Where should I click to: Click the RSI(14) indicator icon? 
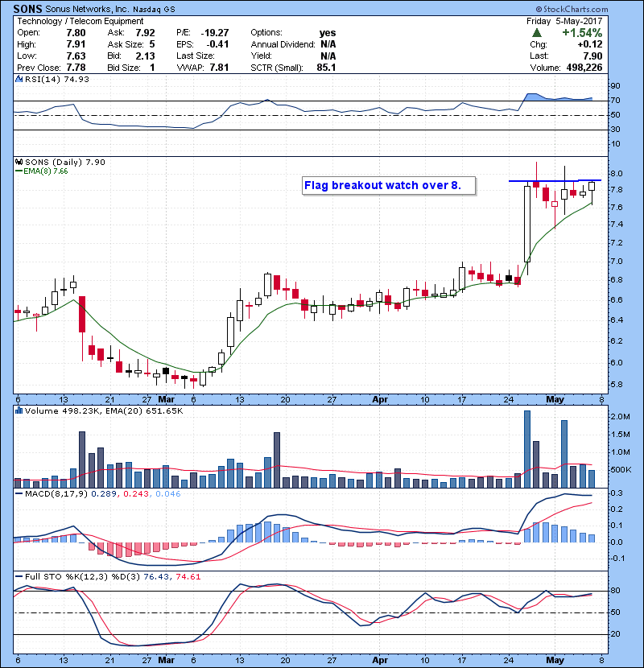pyautogui.click(x=19, y=79)
